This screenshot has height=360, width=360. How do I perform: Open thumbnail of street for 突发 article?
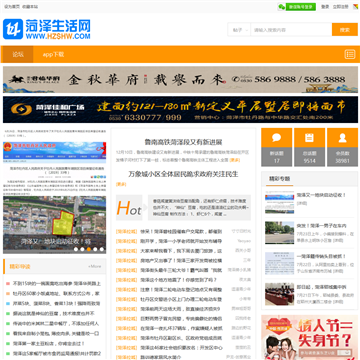[279, 232]
